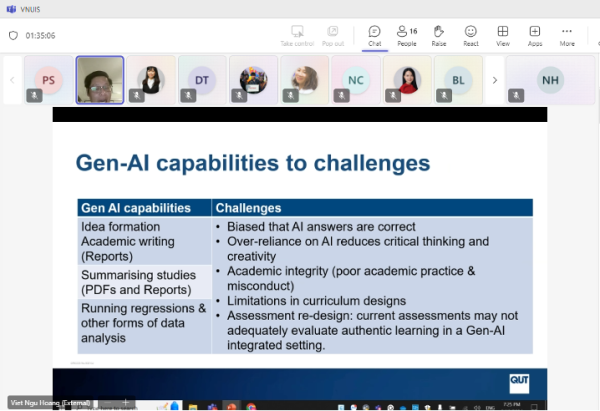
Task: Open the View layout options
Action: pyautogui.click(x=503, y=35)
